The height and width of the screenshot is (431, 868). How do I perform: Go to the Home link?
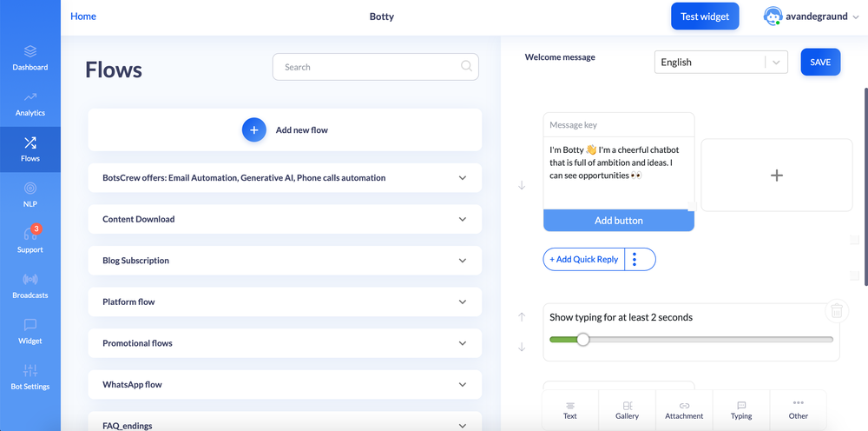pos(83,16)
